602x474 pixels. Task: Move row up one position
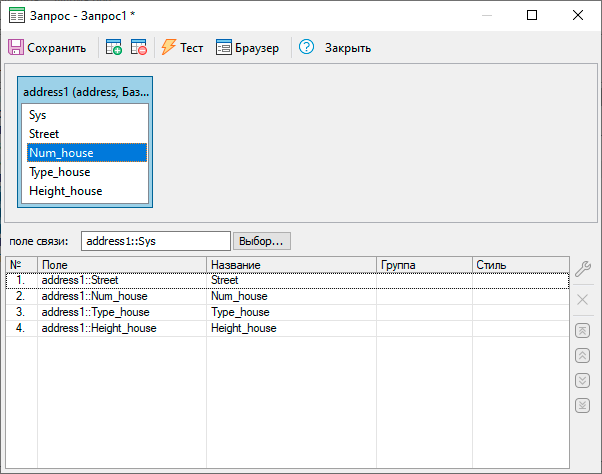[x=583, y=355]
